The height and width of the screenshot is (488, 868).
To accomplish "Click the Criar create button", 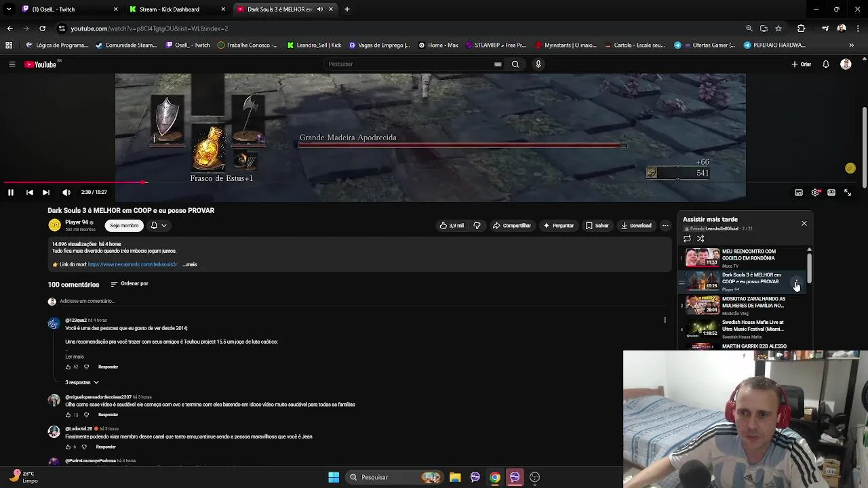I will click(x=801, y=64).
